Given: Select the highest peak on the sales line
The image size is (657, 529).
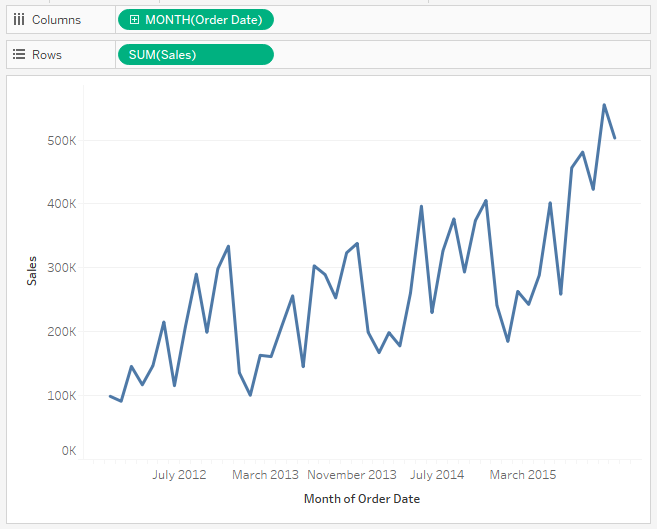Looking at the screenshot, I should click(x=604, y=105).
